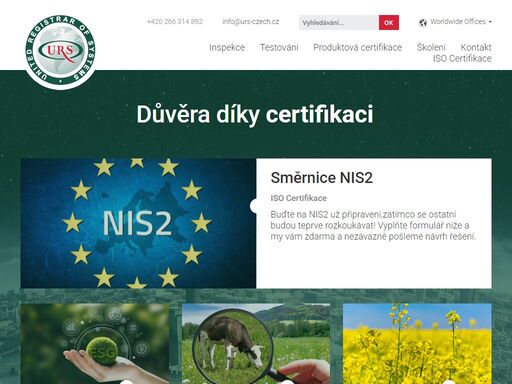Click the phone number +420 266 314 892
This screenshot has width=512, height=384.
click(175, 22)
